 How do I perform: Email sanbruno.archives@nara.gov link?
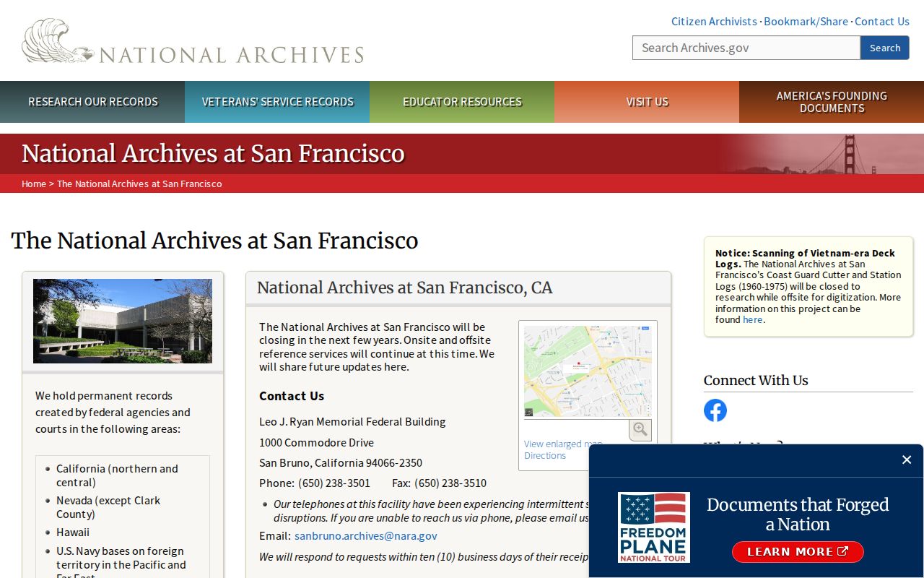click(x=366, y=536)
